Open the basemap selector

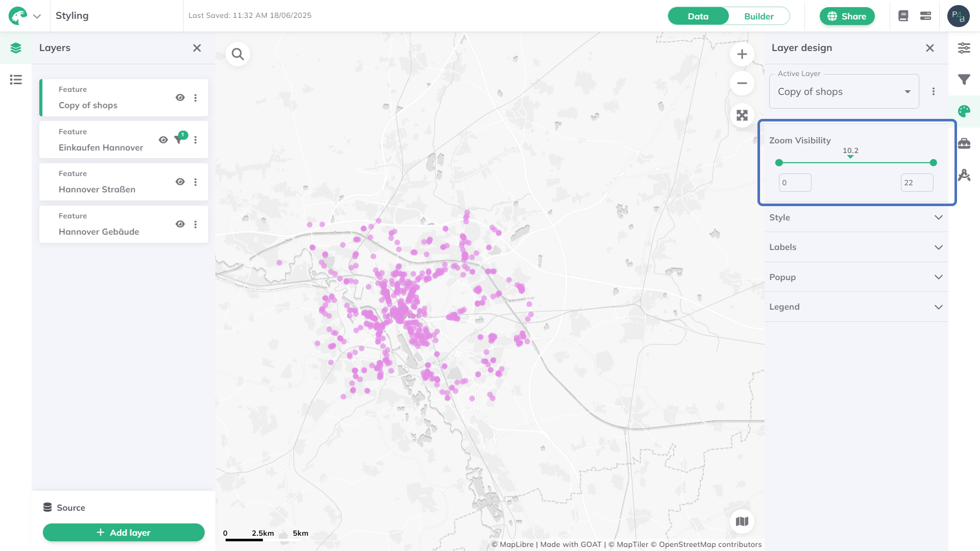742,521
